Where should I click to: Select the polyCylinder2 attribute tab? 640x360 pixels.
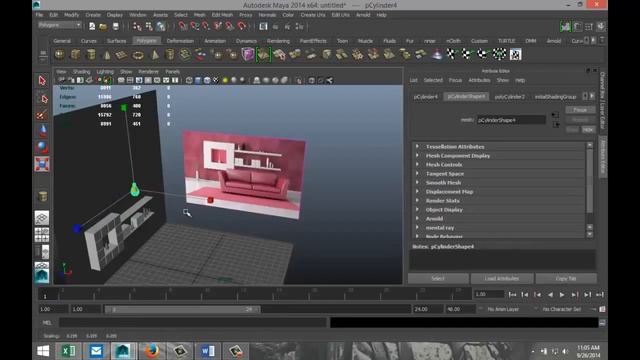pyautogui.click(x=509, y=97)
